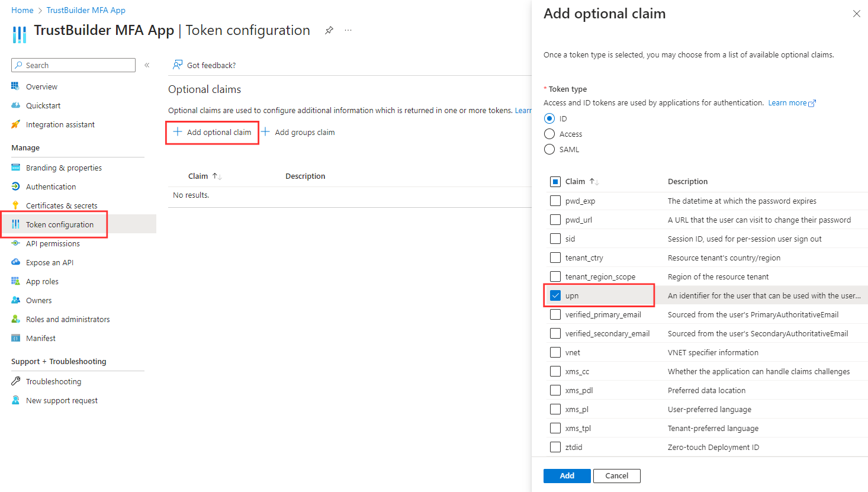Click the Description column header in main table
Viewport: 868px width, 492px height.
pyautogui.click(x=305, y=176)
